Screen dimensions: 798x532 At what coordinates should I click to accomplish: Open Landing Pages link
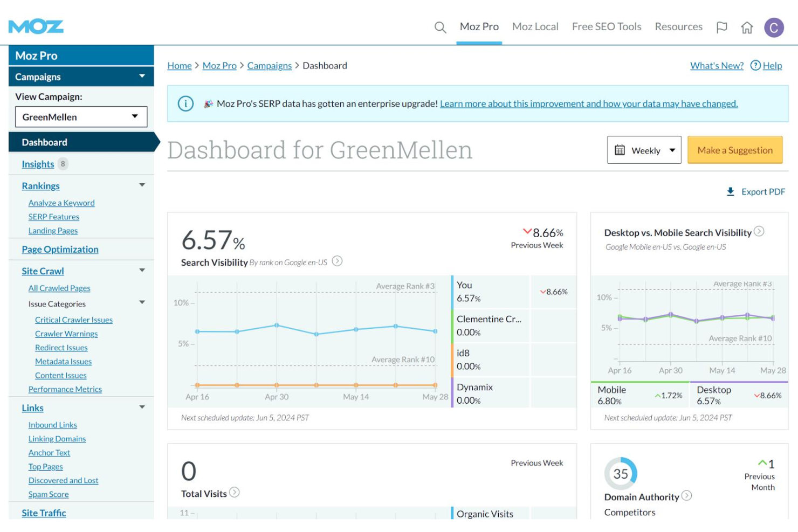(53, 231)
